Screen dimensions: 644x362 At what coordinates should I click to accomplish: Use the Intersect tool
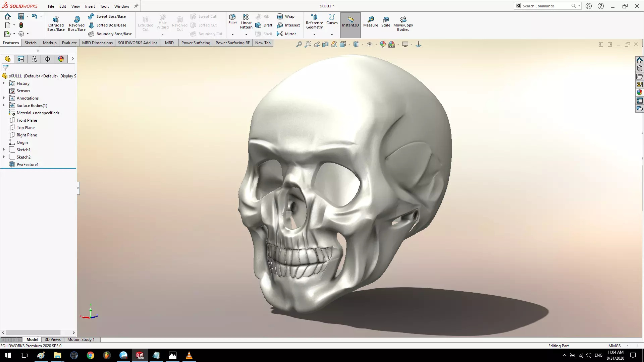coord(288,25)
